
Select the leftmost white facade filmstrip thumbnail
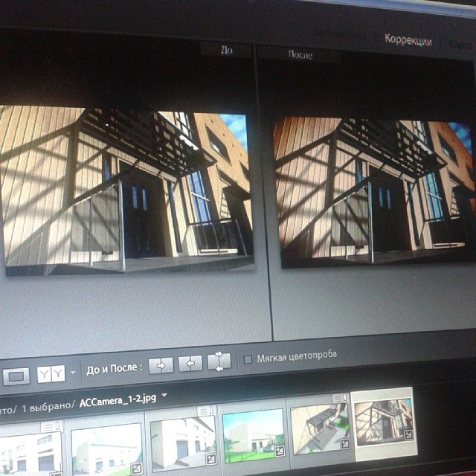[x=31, y=454]
